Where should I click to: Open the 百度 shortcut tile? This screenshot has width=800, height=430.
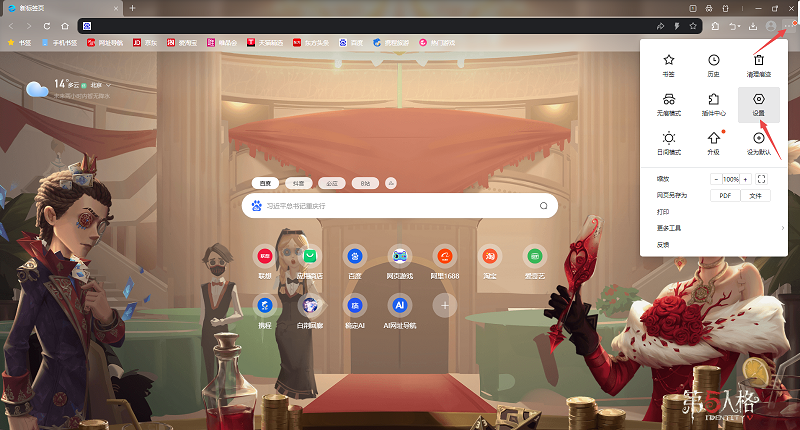point(355,262)
